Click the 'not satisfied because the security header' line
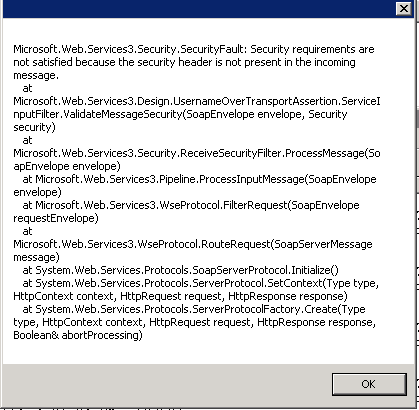 coord(184,62)
